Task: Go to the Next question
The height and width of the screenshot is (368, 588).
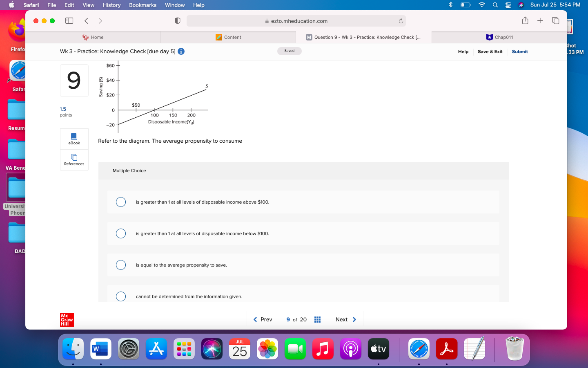Action: pos(345,319)
